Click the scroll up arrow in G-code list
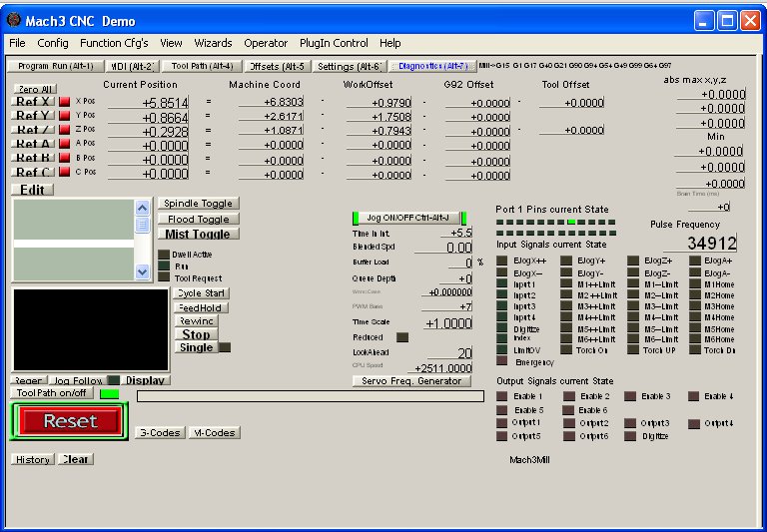The height and width of the screenshot is (532, 767). [142, 209]
